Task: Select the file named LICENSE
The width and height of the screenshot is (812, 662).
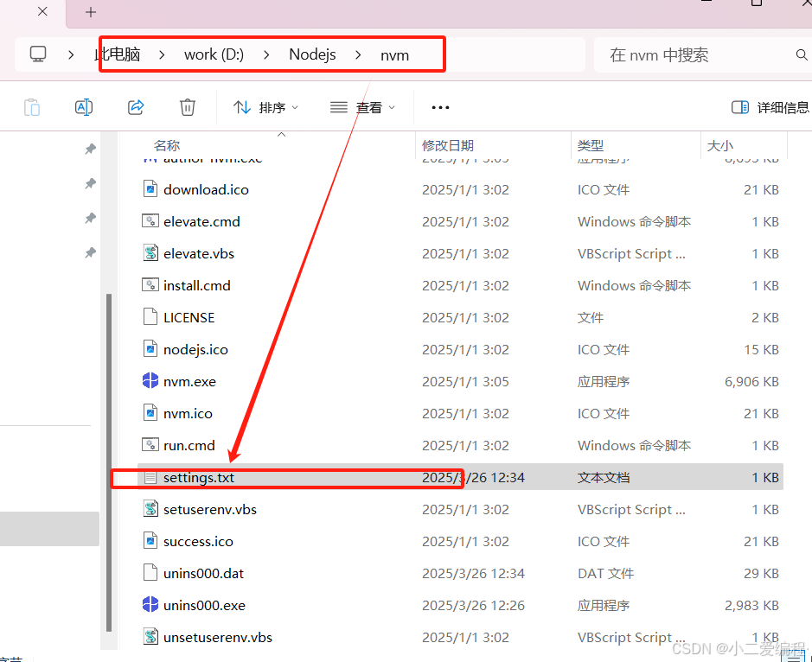Action: [189, 318]
